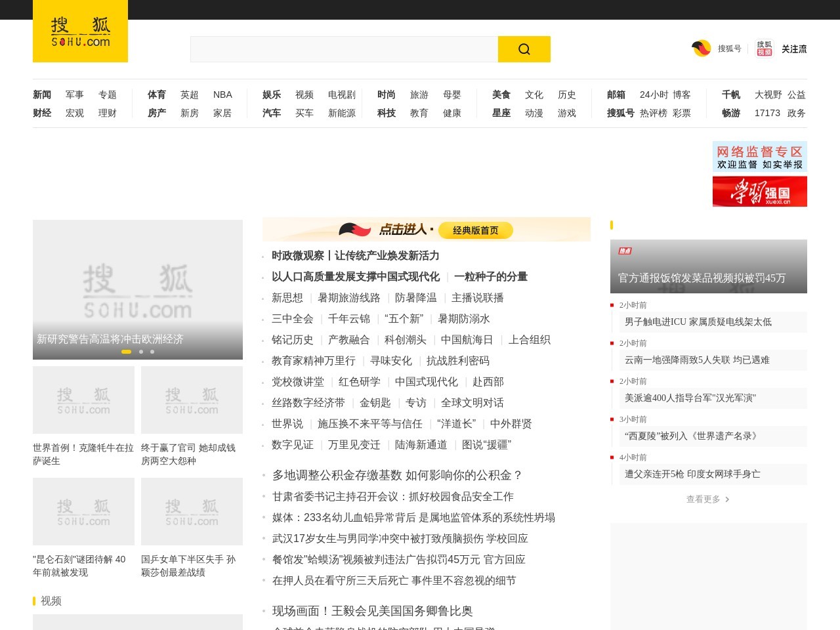Open the 网络监督专区 reporting banner
Image resolution: width=840 pixels, height=630 pixels.
pos(759,156)
